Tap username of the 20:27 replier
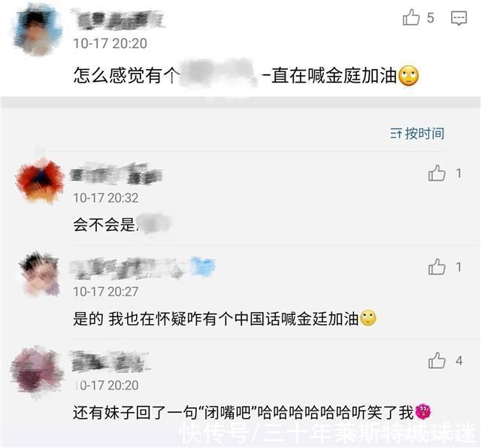This screenshot has height=448, width=481. pyautogui.click(x=127, y=268)
